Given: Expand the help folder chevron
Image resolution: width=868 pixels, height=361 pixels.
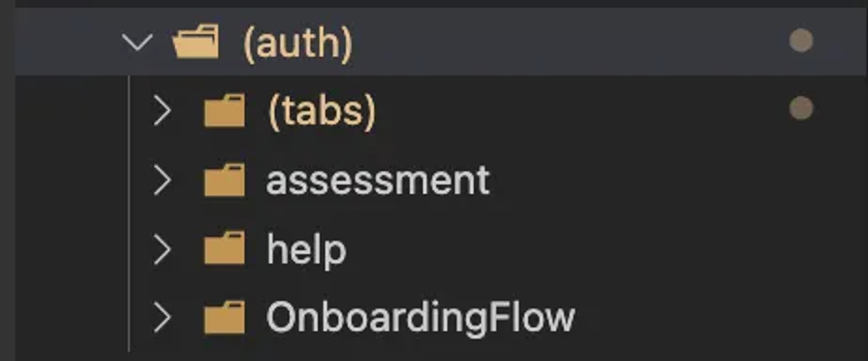Looking at the screenshot, I should [x=162, y=249].
